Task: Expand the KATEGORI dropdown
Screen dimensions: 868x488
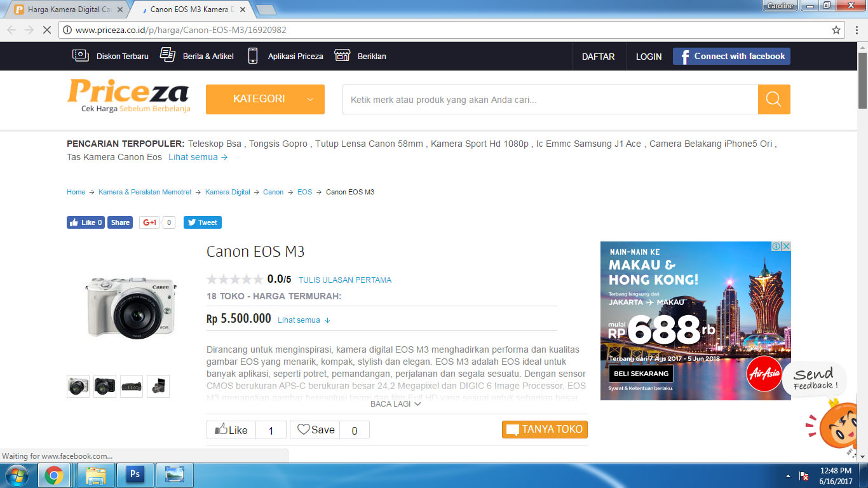Action: tap(265, 99)
